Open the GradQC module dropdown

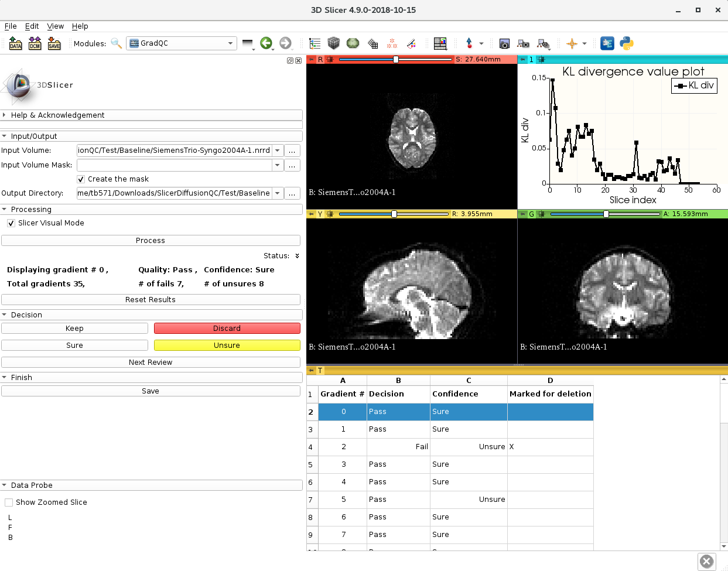click(182, 43)
